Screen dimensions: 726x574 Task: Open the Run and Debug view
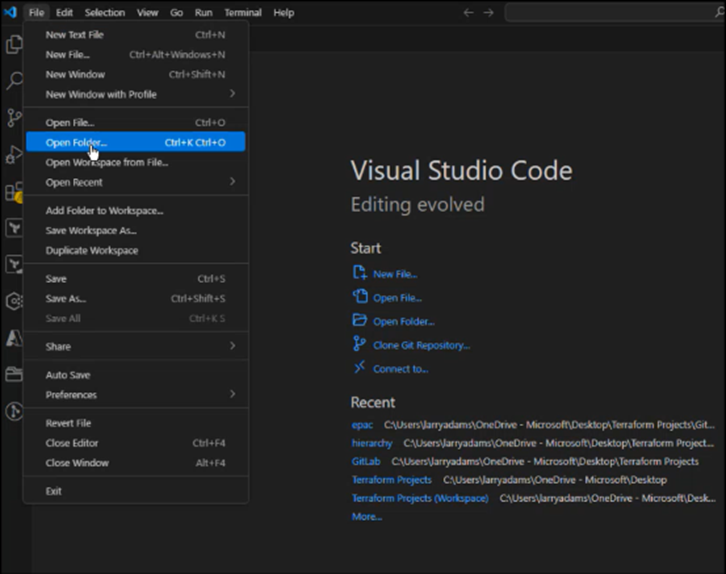click(14, 155)
